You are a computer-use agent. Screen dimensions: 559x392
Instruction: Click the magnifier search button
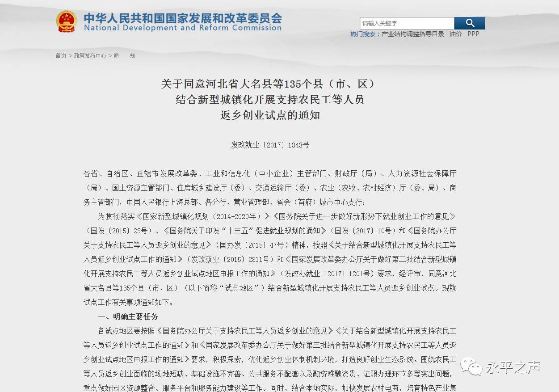pyautogui.click(x=470, y=23)
